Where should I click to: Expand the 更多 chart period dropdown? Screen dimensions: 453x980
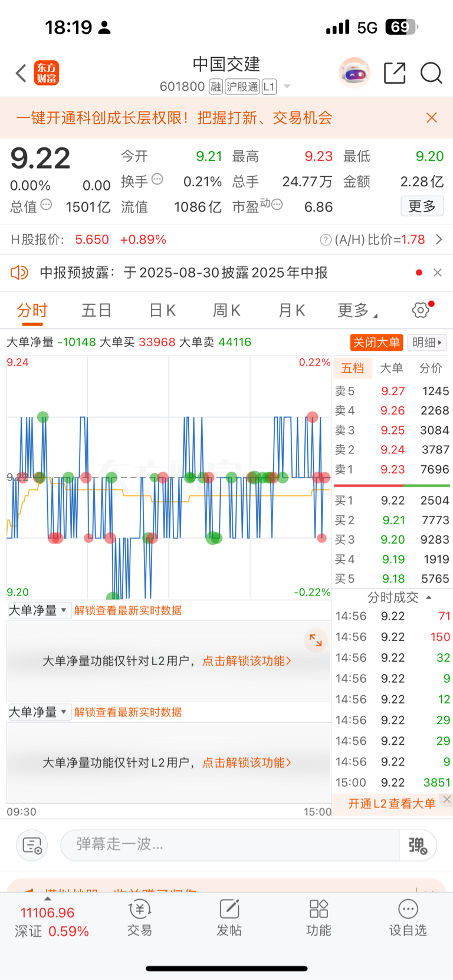[x=357, y=310]
